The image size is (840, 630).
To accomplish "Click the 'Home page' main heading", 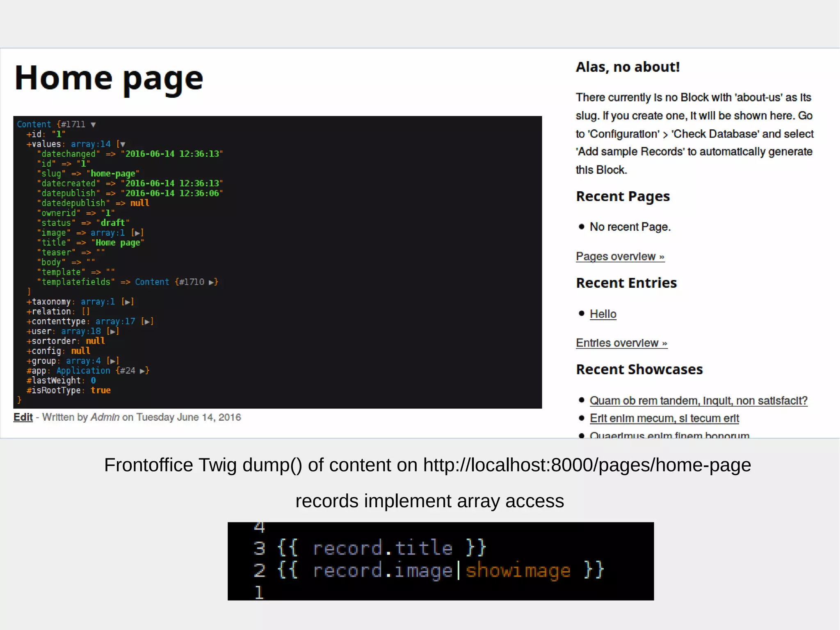I will coord(109,78).
